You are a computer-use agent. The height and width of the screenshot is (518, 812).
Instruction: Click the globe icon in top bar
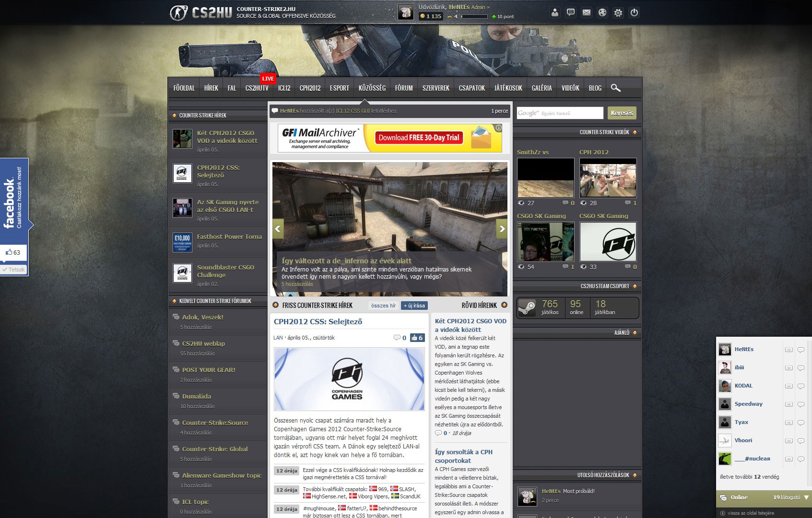(x=602, y=13)
